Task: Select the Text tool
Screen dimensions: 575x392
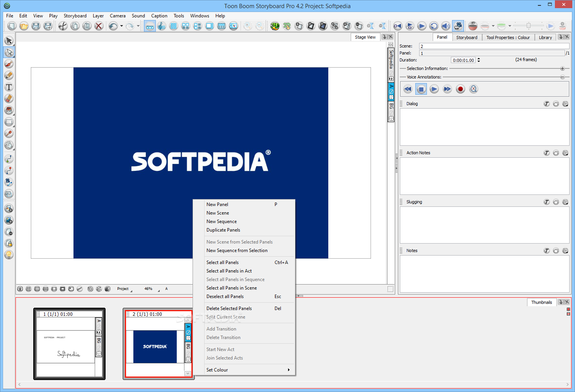Action: pyautogui.click(x=9, y=87)
